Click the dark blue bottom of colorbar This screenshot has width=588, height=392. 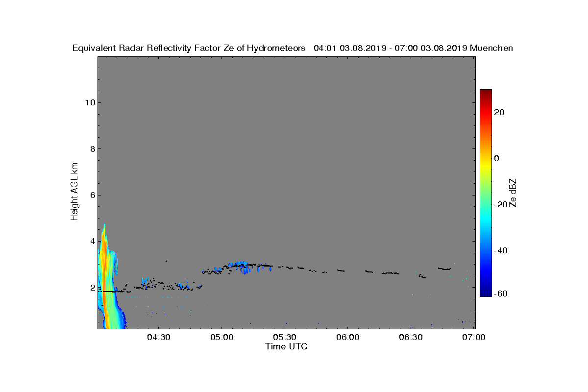486,293
